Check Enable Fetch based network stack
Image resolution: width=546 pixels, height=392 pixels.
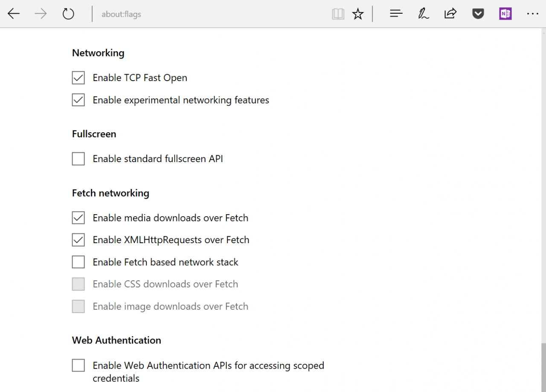[78, 262]
